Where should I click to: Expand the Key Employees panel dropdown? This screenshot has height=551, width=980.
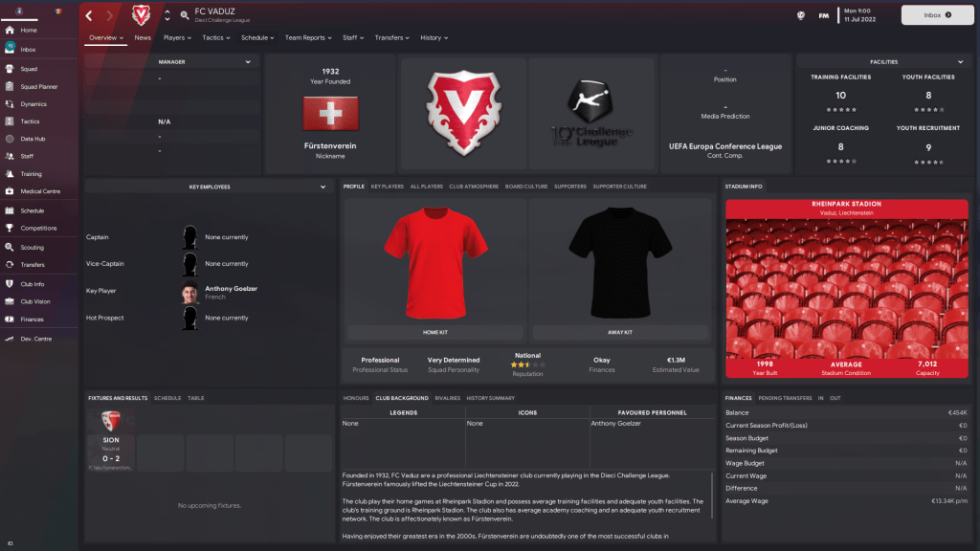pos(323,187)
